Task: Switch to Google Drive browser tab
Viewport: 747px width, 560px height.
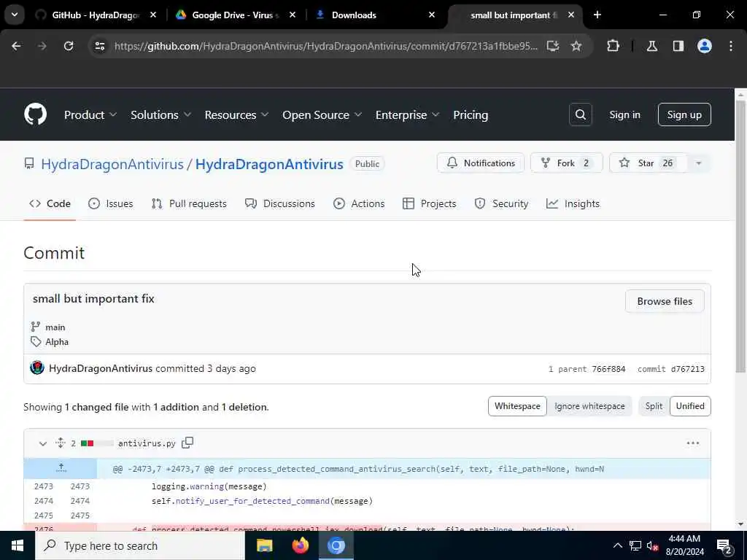Action: [x=236, y=15]
